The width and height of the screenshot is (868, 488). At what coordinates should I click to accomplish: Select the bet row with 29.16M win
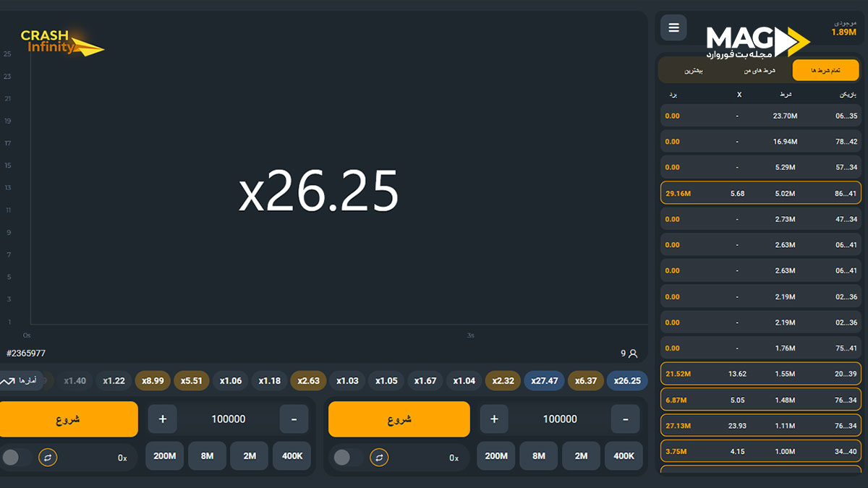(762, 193)
